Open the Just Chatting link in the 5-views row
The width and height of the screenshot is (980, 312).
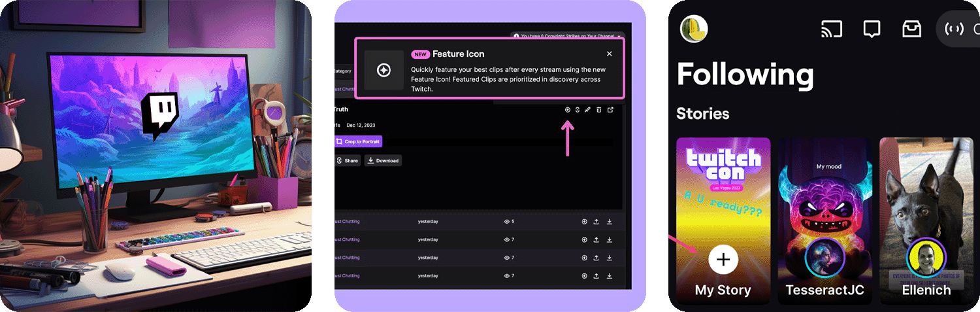(x=347, y=222)
